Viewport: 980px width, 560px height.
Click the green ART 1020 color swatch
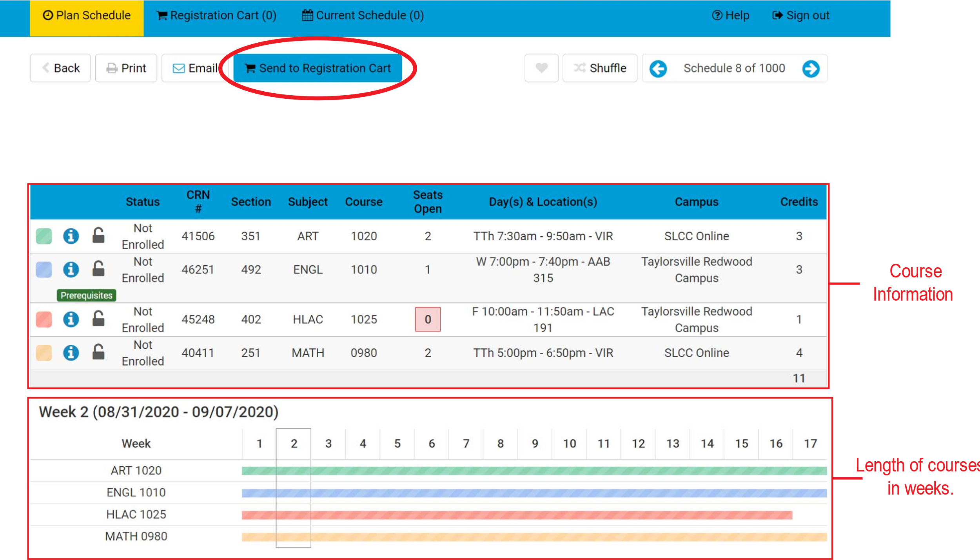click(x=44, y=236)
